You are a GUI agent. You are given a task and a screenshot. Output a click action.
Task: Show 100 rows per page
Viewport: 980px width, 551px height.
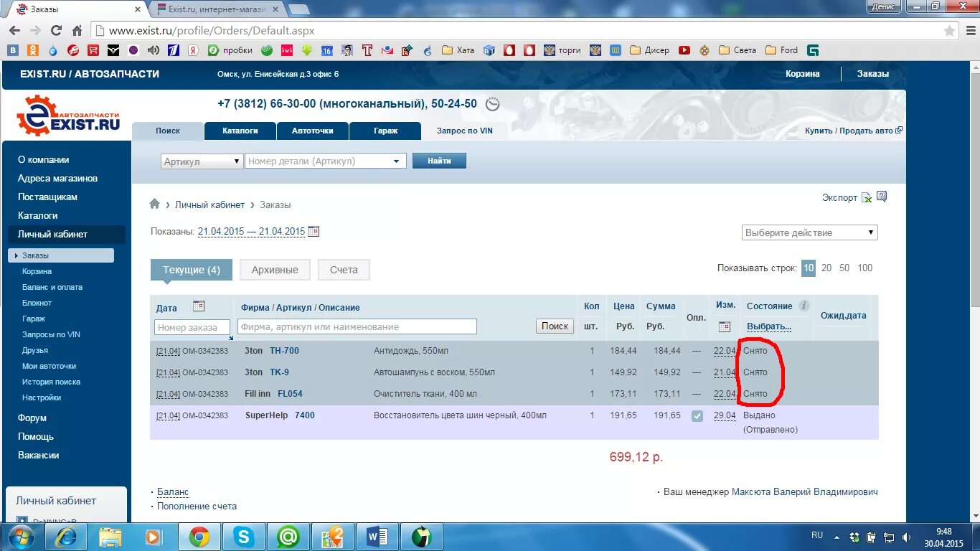coord(865,268)
